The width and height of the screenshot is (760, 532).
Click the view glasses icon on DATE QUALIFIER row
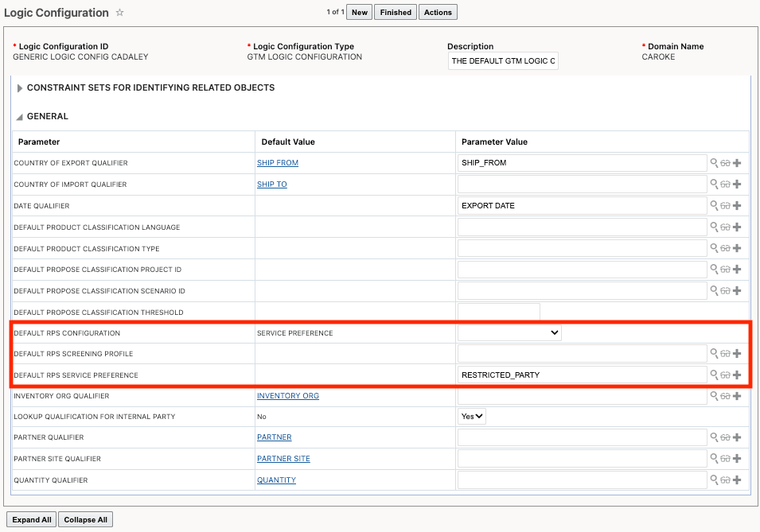click(725, 205)
